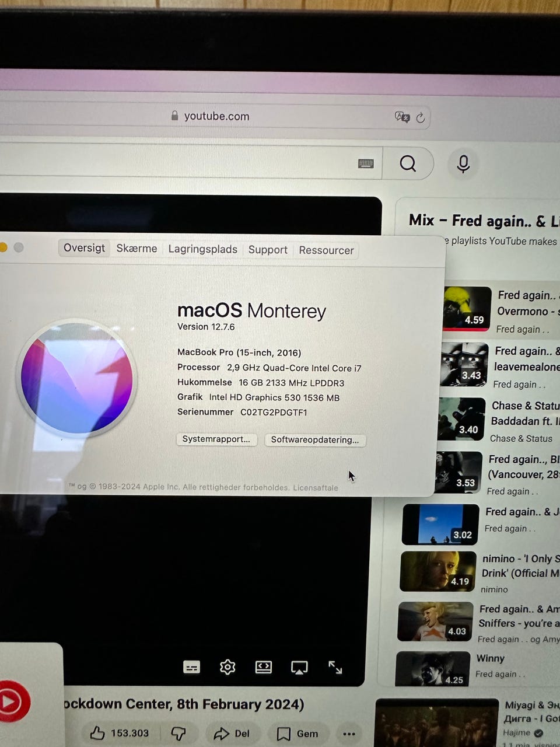Open the 4.59 Overmono video thumbnail

coord(467,309)
